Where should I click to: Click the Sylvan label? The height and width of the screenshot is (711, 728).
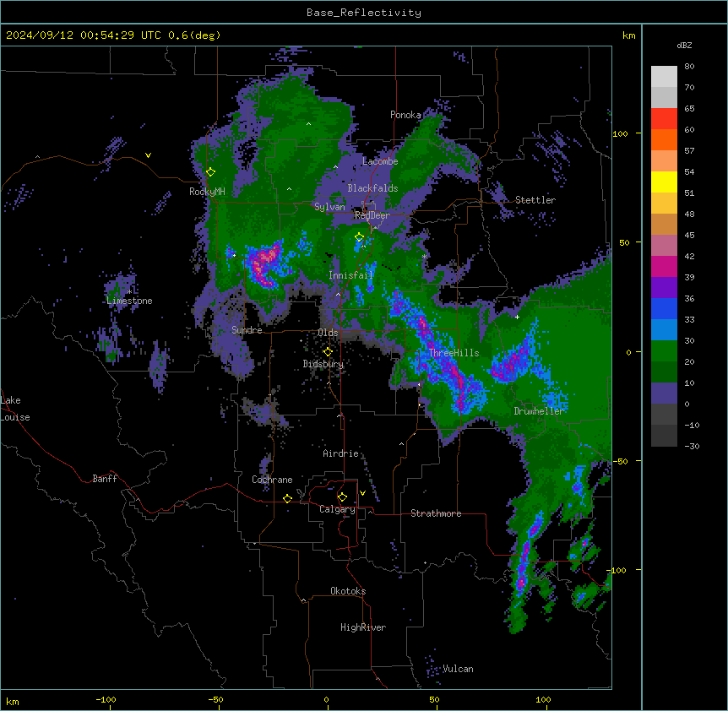point(329,207)
